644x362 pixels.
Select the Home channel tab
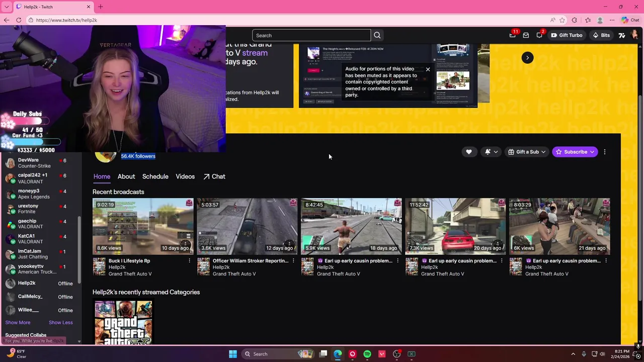pyautogui.click(x=102, y=176)
